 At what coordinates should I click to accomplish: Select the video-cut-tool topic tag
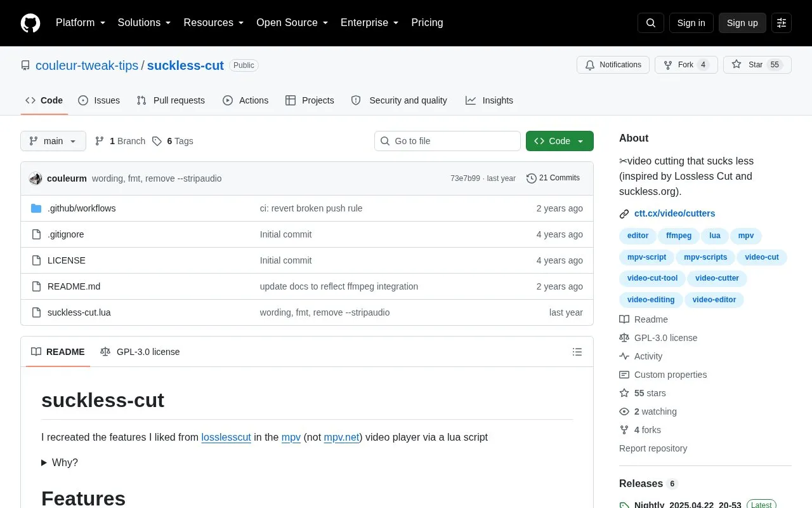(x=652, y=278)
